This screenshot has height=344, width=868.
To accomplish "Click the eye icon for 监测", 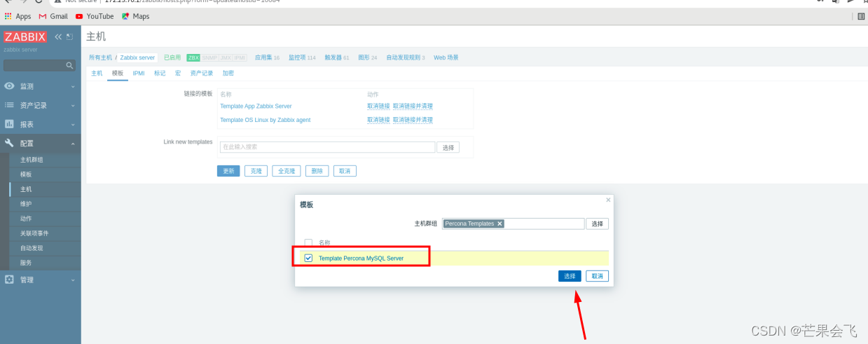I will [10, 86].
